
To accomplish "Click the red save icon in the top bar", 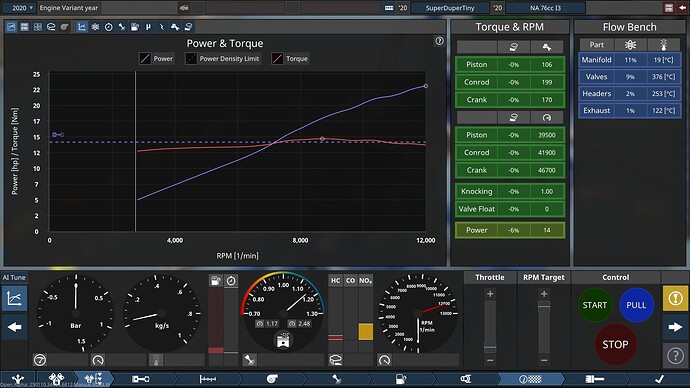I will coord(669,7).
